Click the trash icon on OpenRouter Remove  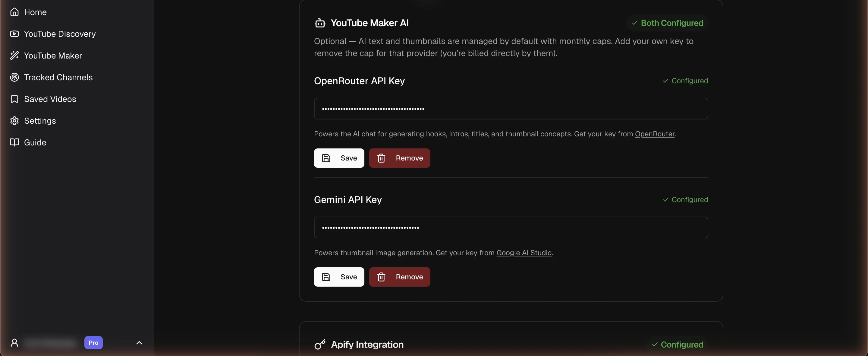tap(381, 158)
